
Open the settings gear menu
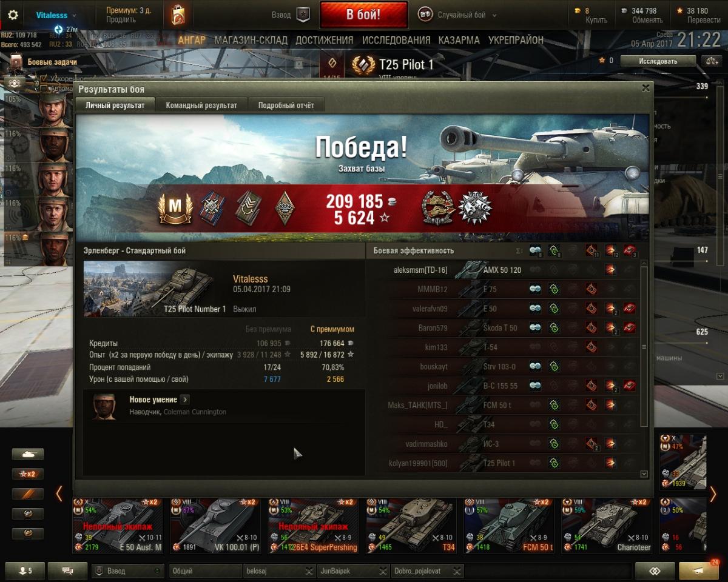click(13, 15)
